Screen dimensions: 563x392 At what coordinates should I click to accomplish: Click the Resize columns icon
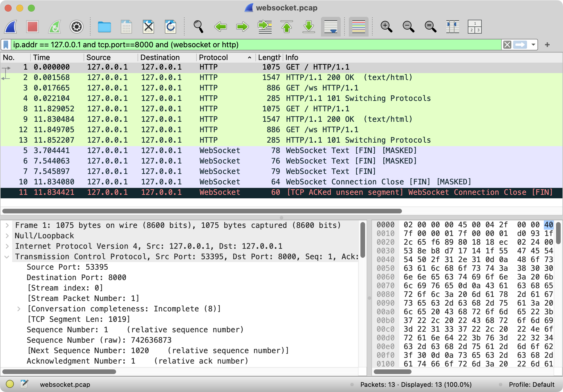tap(452, 27)
